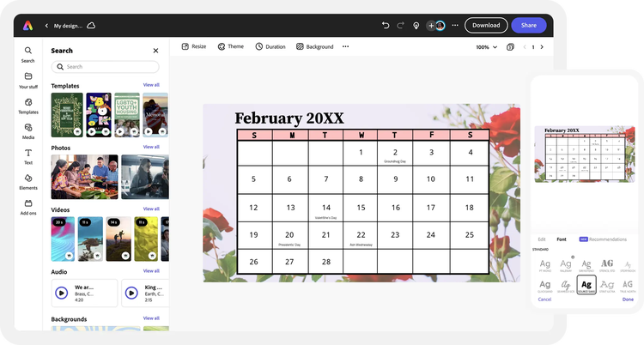Select the February 20XX title text

coord(289,118)
